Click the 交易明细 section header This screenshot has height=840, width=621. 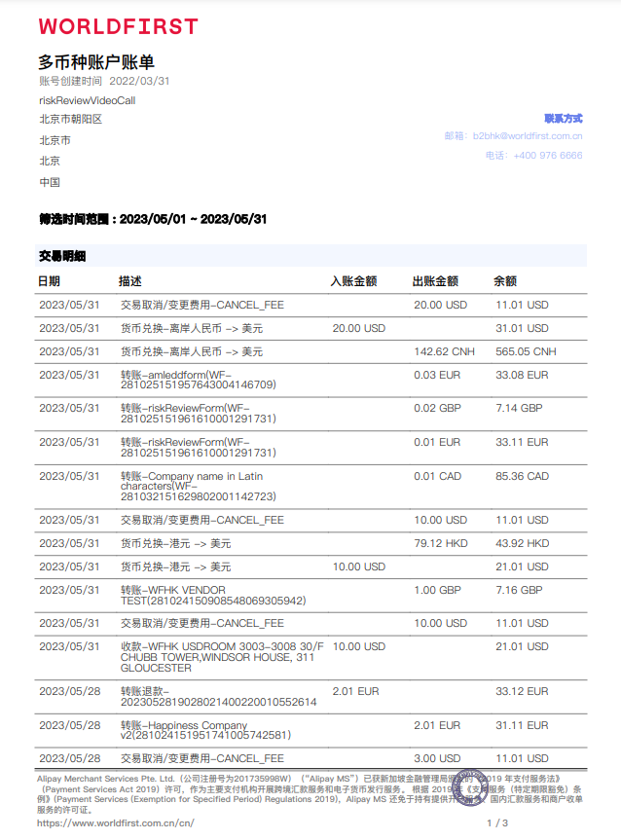tap(310, 256)
